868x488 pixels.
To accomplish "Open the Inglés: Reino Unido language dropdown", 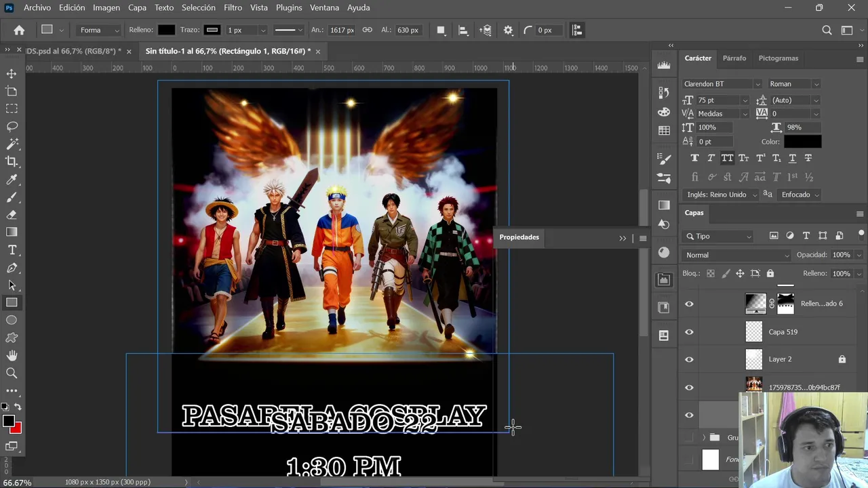I will tap(722, 195).
